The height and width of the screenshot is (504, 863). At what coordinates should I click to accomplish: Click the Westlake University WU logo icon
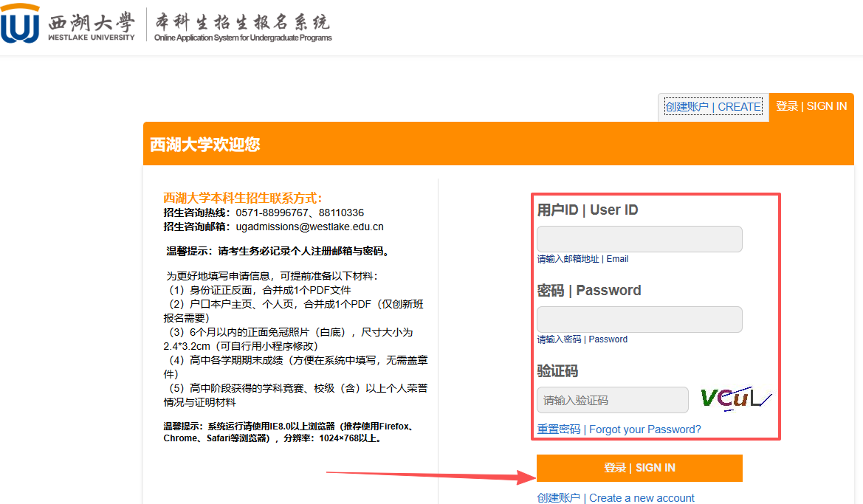tap(20, 24)
